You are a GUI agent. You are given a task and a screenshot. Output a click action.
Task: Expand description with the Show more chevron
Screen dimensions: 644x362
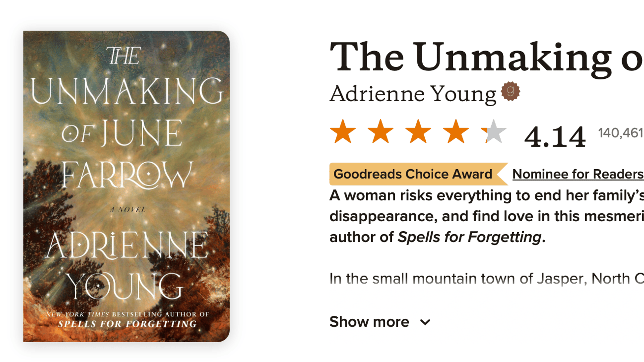pyautogui.click(x=425, y=322)
